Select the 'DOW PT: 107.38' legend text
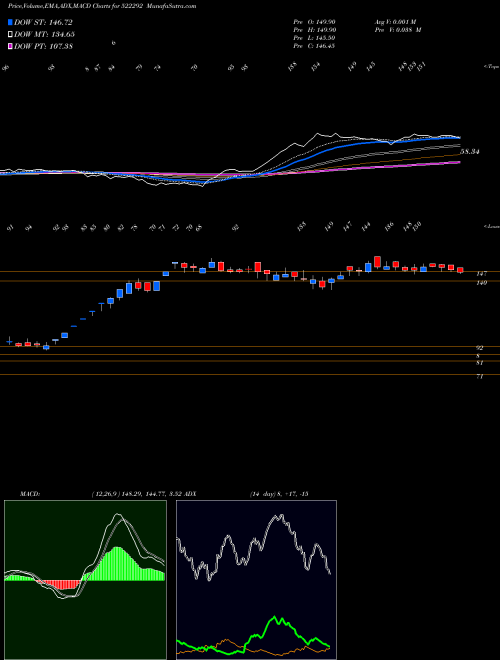 coord(43,46)
